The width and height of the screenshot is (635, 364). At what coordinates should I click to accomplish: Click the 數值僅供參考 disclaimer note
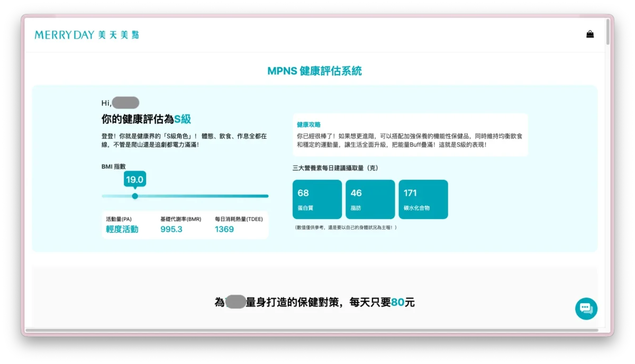[346, 228]
